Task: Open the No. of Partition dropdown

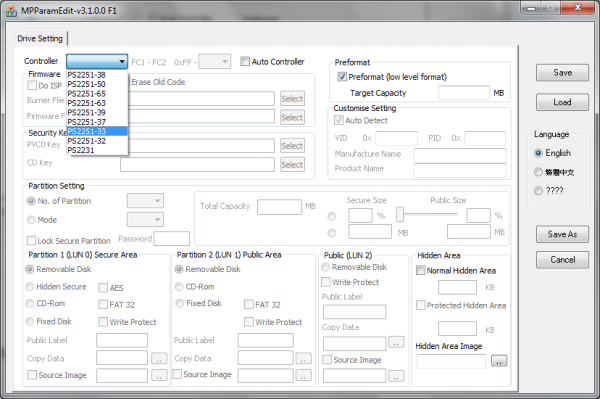Action: pyautogui.click(x=145, y=200)
